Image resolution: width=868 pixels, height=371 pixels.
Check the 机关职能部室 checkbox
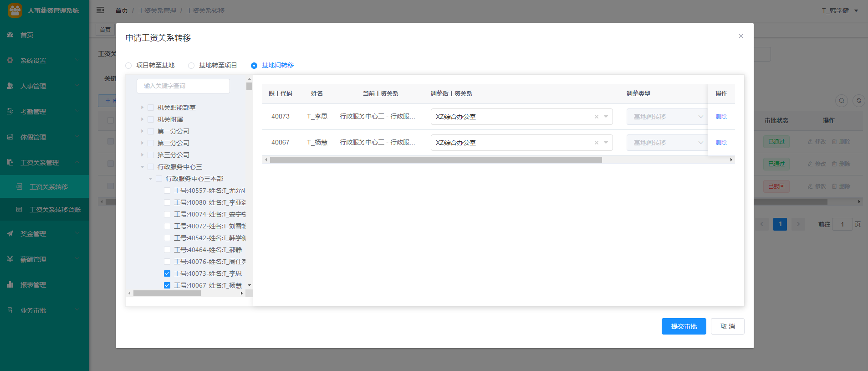click(x=151, y=108)
